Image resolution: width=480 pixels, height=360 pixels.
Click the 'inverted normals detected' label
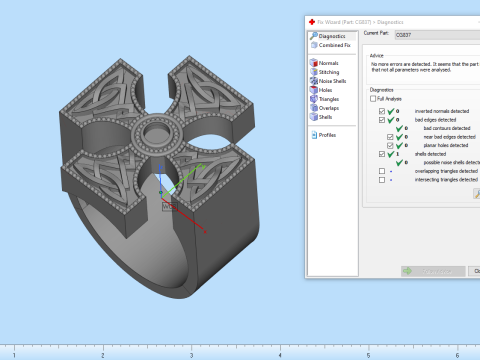[442, 111]
